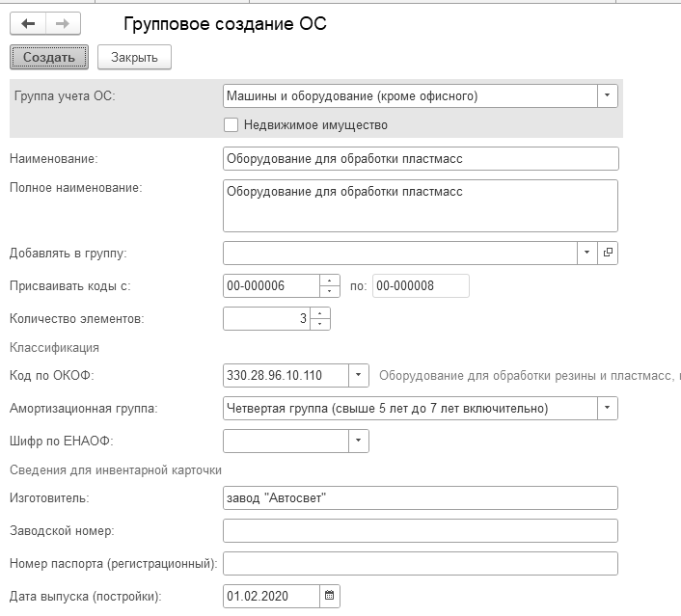This screenshot has width=681, height=616.
Task: Decrease Присваивать коды с value with down arrow
Action: coord(330,291)
